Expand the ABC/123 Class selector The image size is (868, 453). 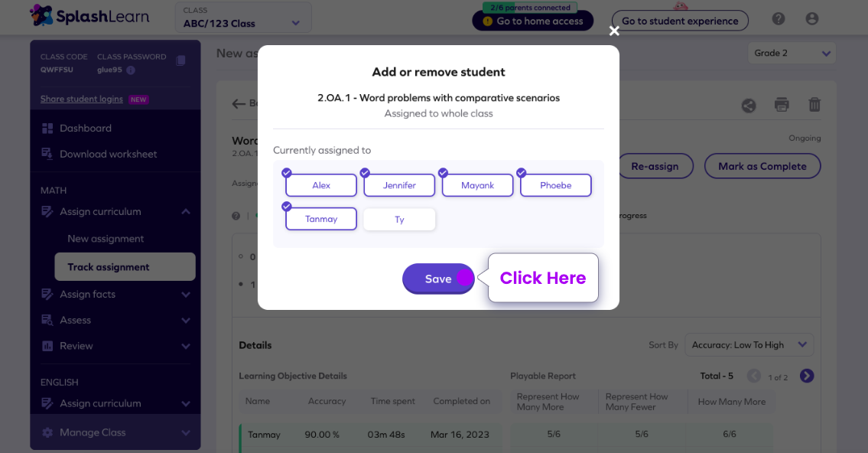pos(242,19)
